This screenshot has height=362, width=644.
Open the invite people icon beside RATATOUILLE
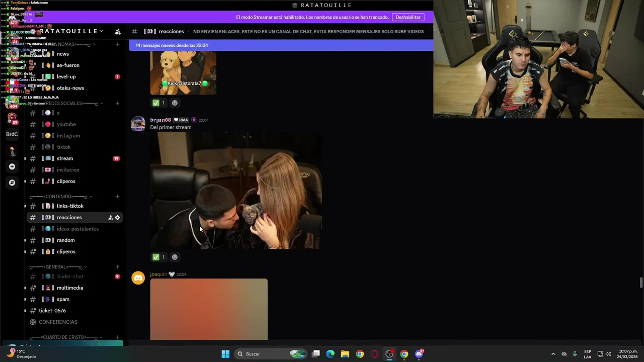[x=118, y=31]
